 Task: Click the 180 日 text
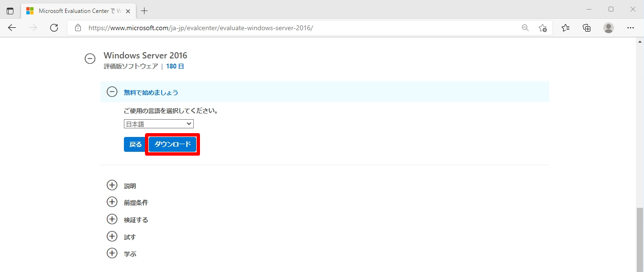(x=175, y=67)
